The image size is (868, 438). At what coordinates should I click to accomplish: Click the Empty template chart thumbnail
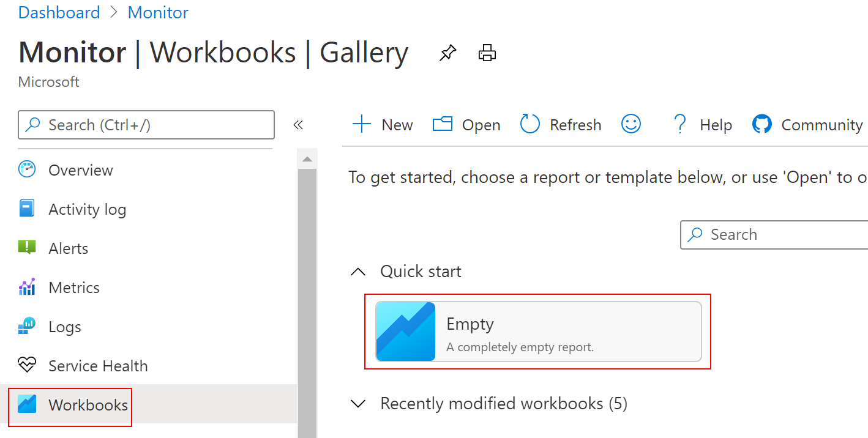(406, 332)
